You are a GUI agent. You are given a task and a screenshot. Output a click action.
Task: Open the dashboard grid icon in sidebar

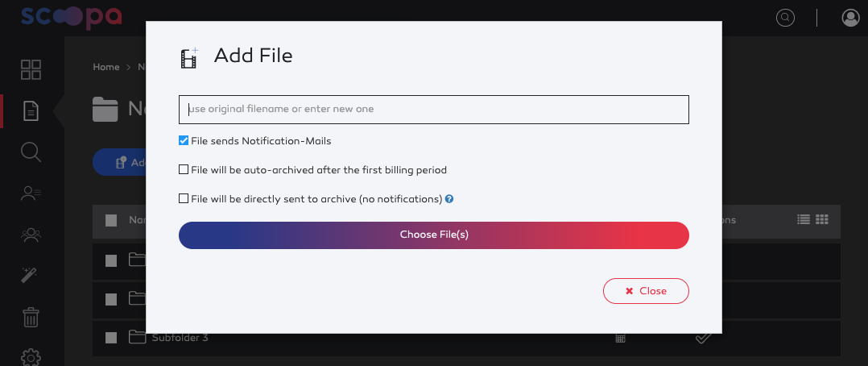click(x=31, y=70)
